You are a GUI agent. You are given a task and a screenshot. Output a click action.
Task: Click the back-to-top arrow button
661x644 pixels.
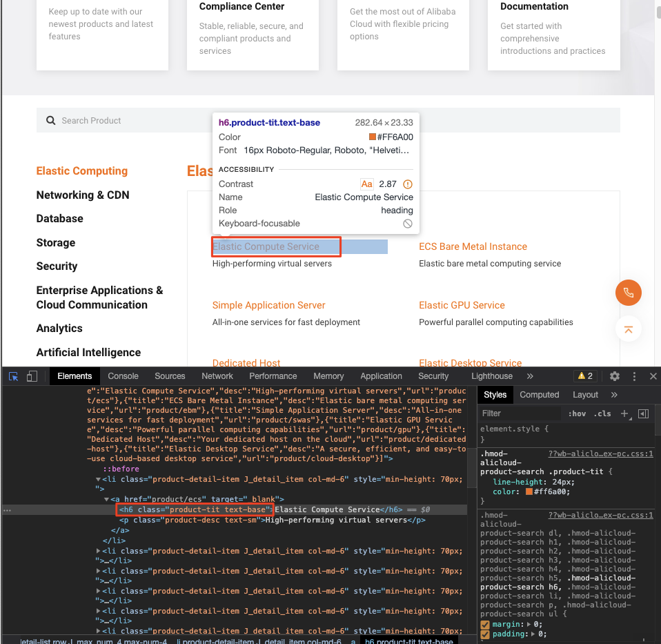click(628, 329)
